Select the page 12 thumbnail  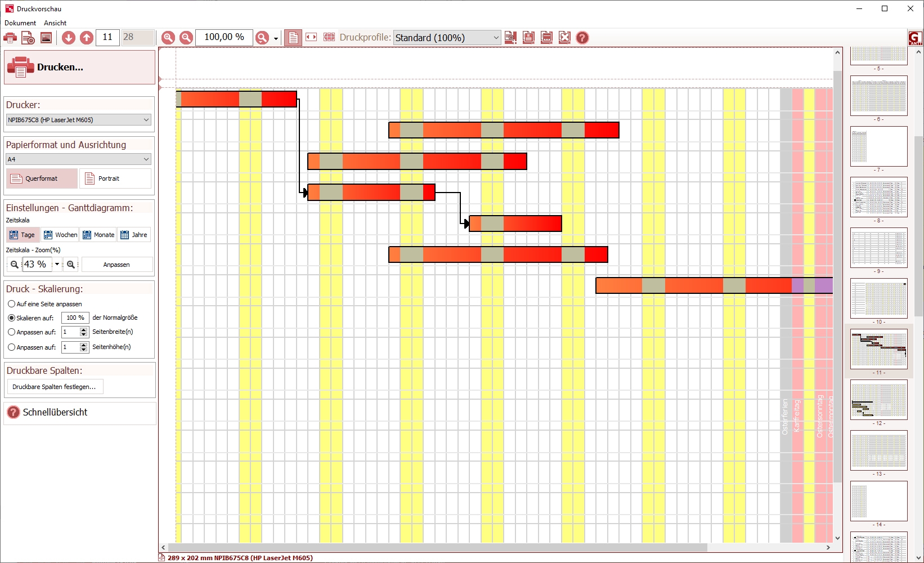point(879,400)
